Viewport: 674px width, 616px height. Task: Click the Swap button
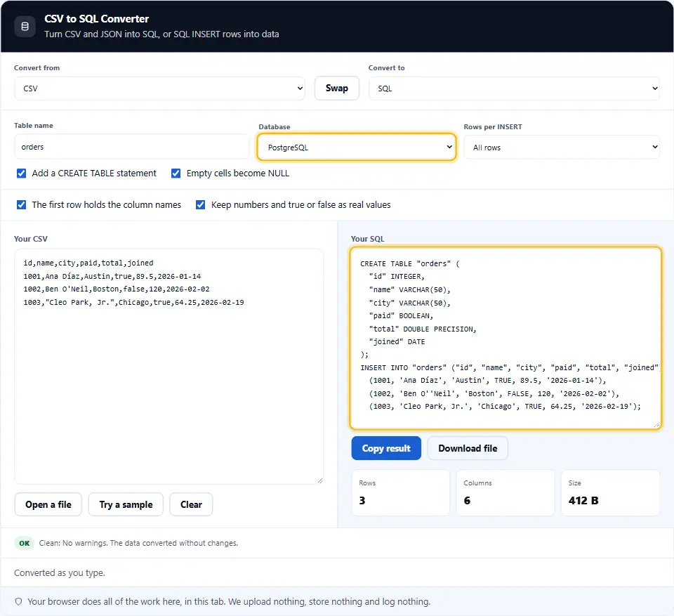[337, 89]
